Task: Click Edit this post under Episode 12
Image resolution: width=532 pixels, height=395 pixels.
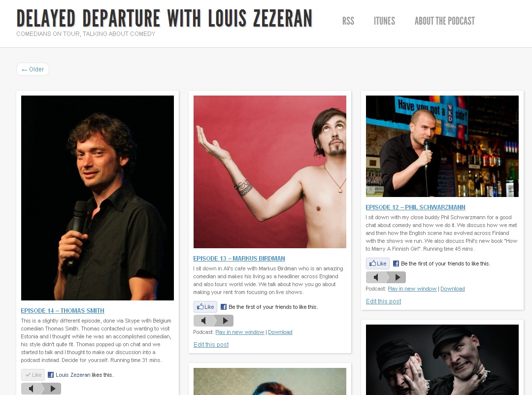Action: click(x=383, y=301)
